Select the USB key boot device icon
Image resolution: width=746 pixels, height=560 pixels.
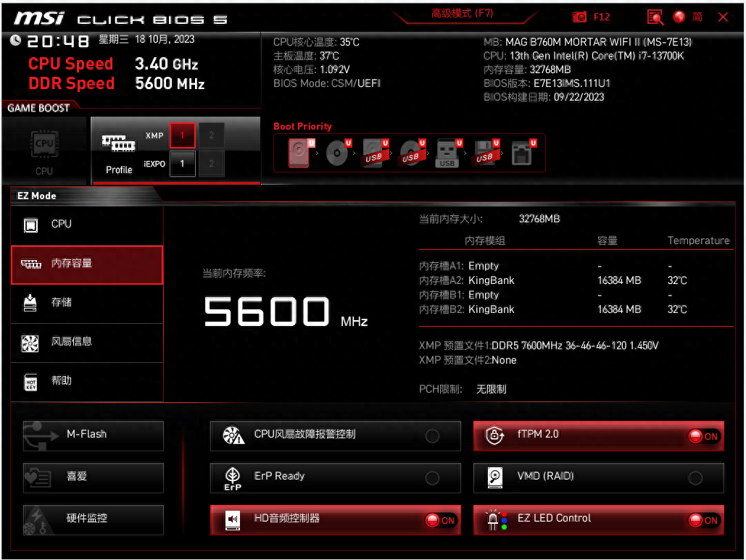[x=449, y=153]
